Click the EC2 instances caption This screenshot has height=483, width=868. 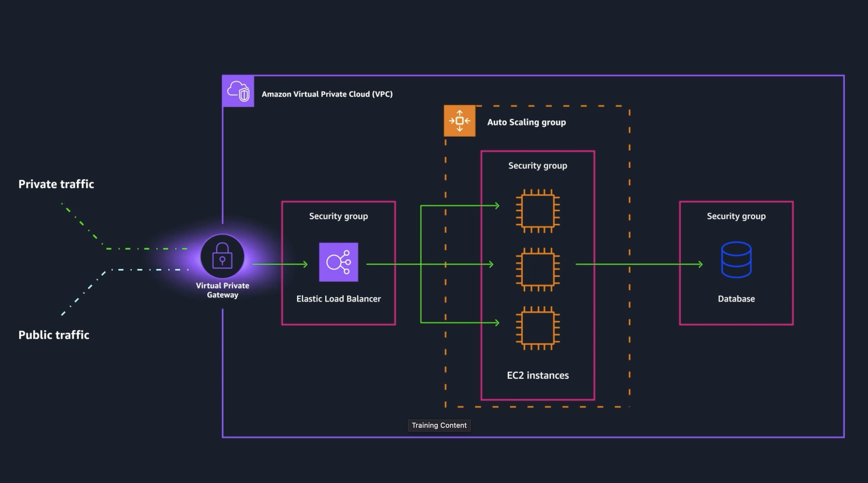pos(538,375)
